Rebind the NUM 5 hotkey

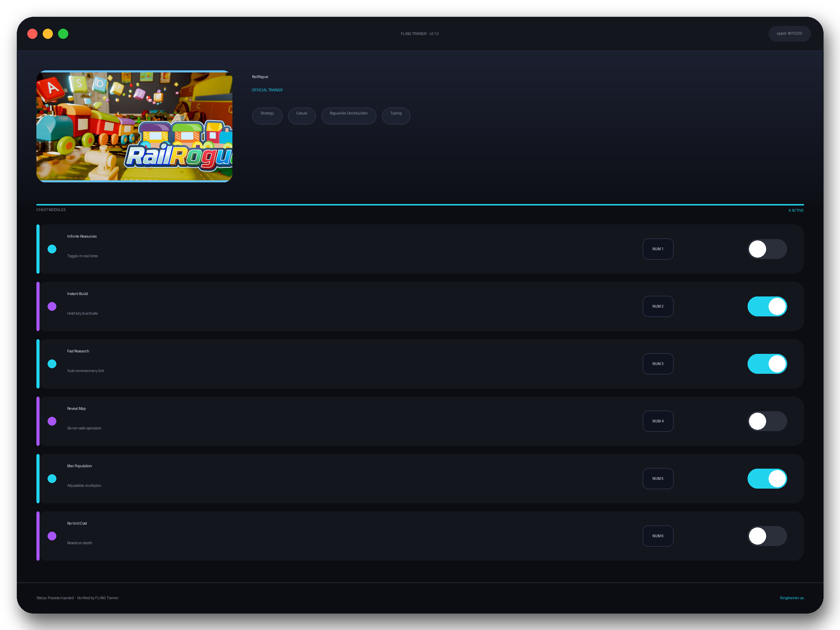click(x=658, y=478)
